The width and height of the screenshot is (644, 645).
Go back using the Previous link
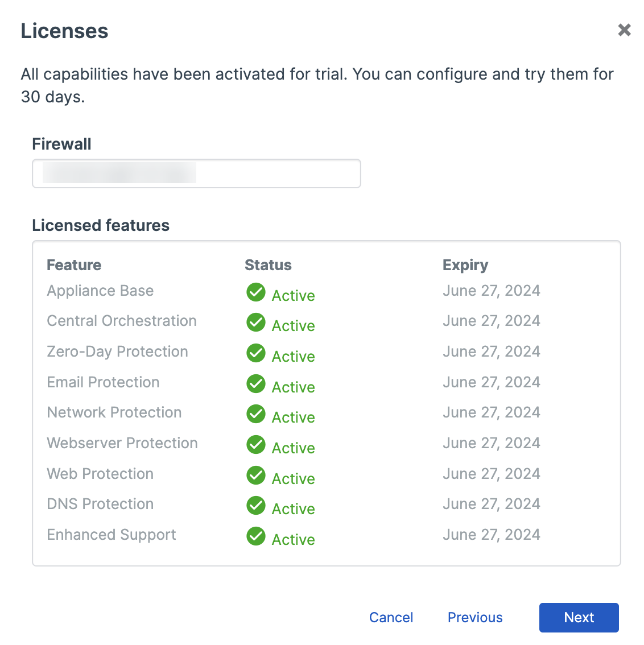(474, 617)
